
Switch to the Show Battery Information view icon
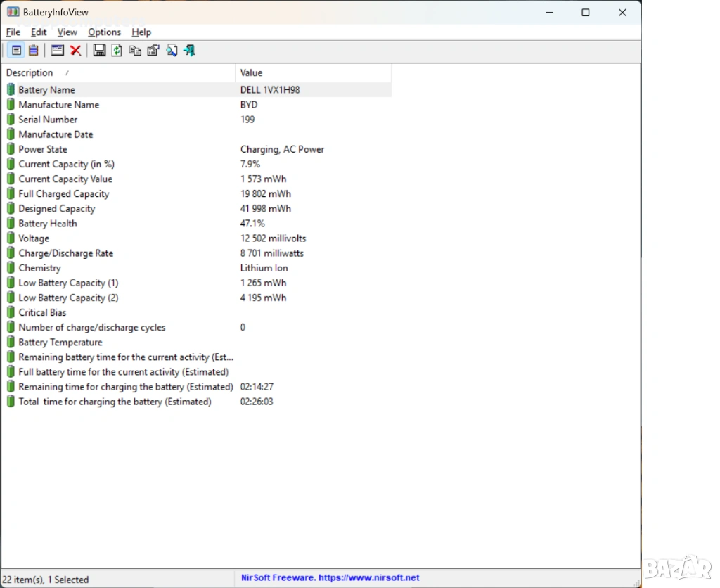tap(16, 51)
